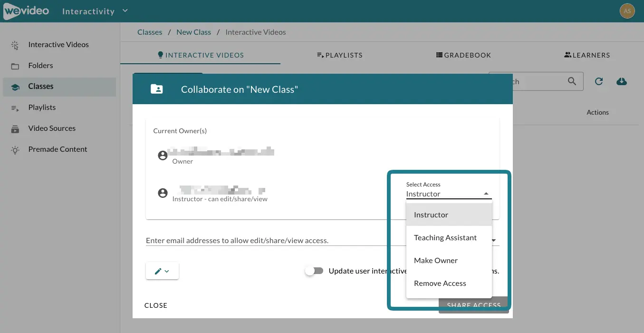Choose Remove Access from the access list

449,284
